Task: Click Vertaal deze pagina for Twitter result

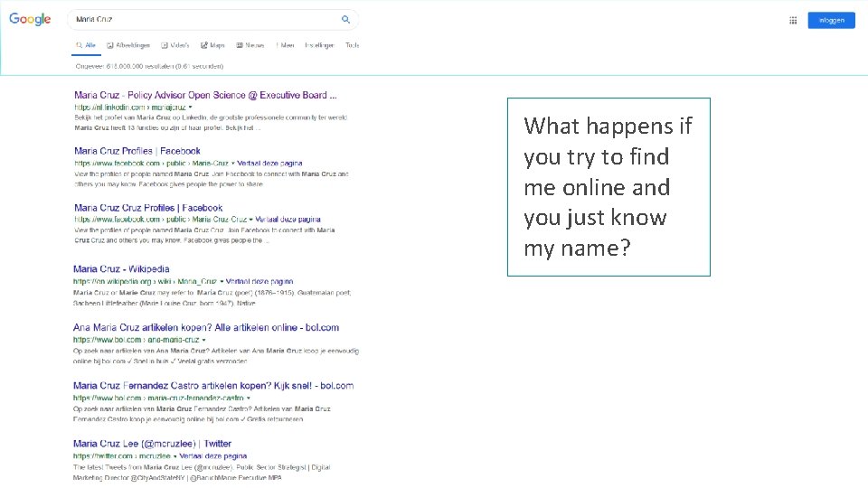Action: pyautogui.click(x=213, y=456)
